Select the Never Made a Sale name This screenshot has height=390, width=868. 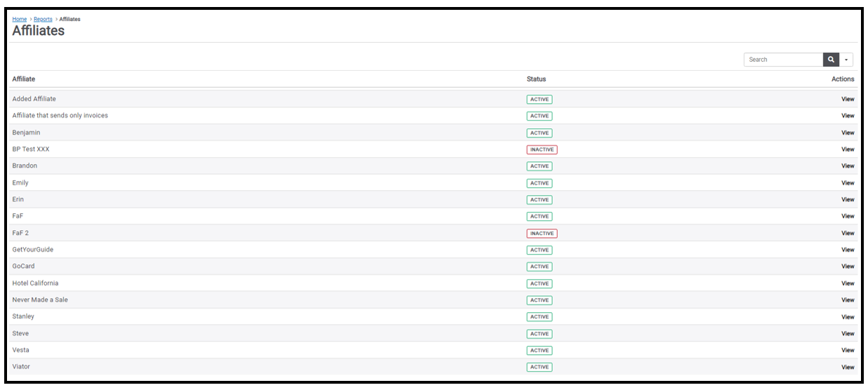pyautogui.click(x=40, y=300)
